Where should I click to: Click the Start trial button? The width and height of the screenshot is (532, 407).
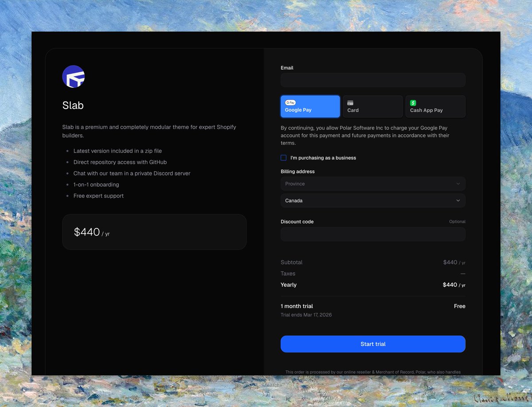click(373, 344)
